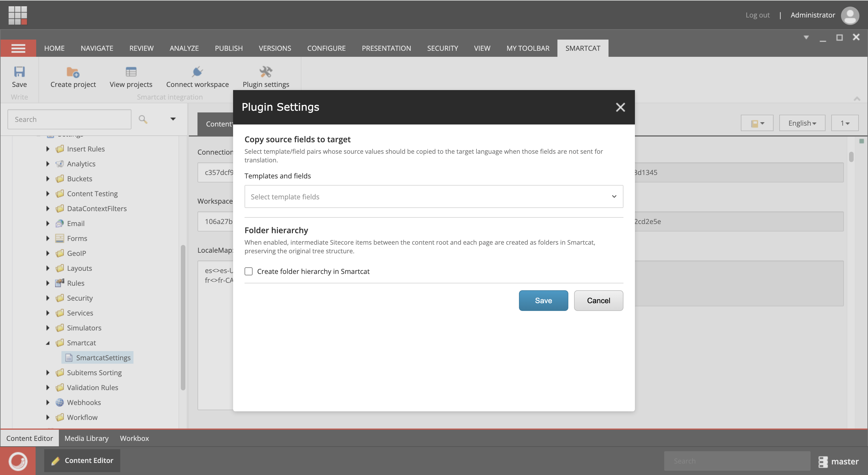Expand the Validation Rules tree node
868x475 pixels.
point(48,388)
